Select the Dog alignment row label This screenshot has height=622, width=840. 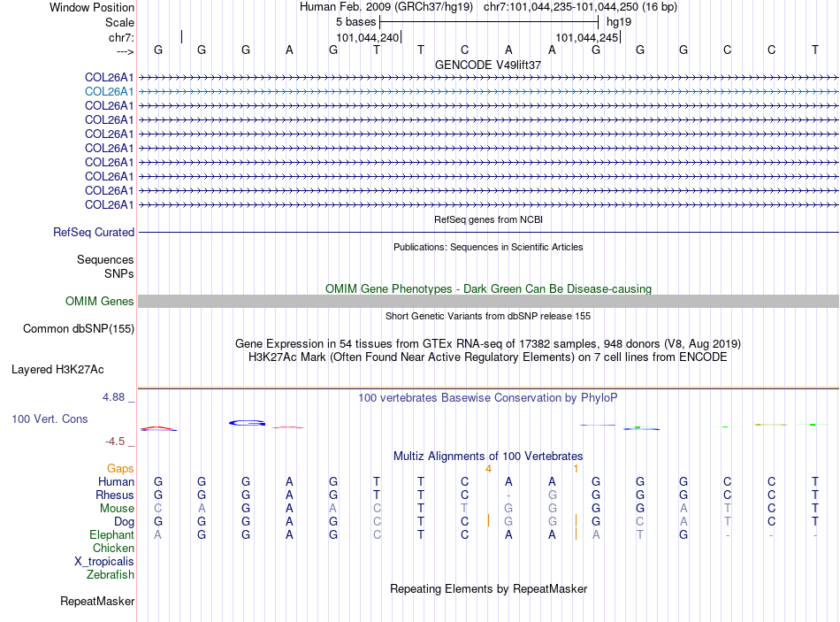click(125, 522)
